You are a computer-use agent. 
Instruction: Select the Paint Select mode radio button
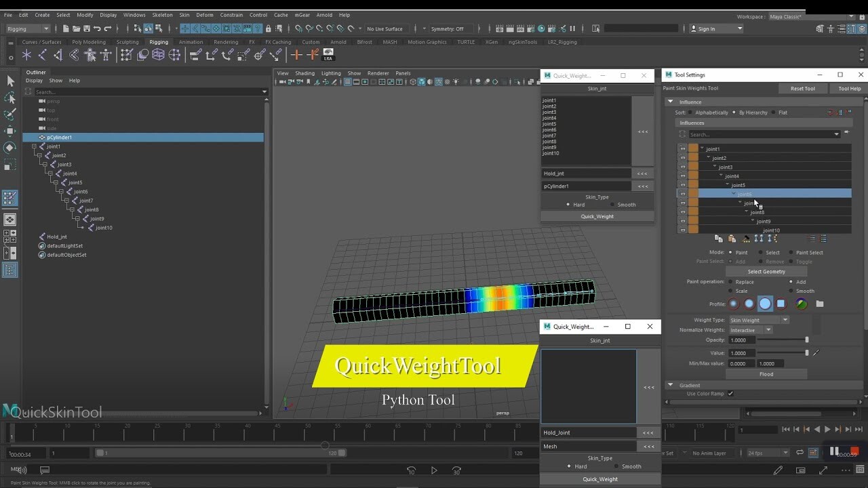coord(791,252)
